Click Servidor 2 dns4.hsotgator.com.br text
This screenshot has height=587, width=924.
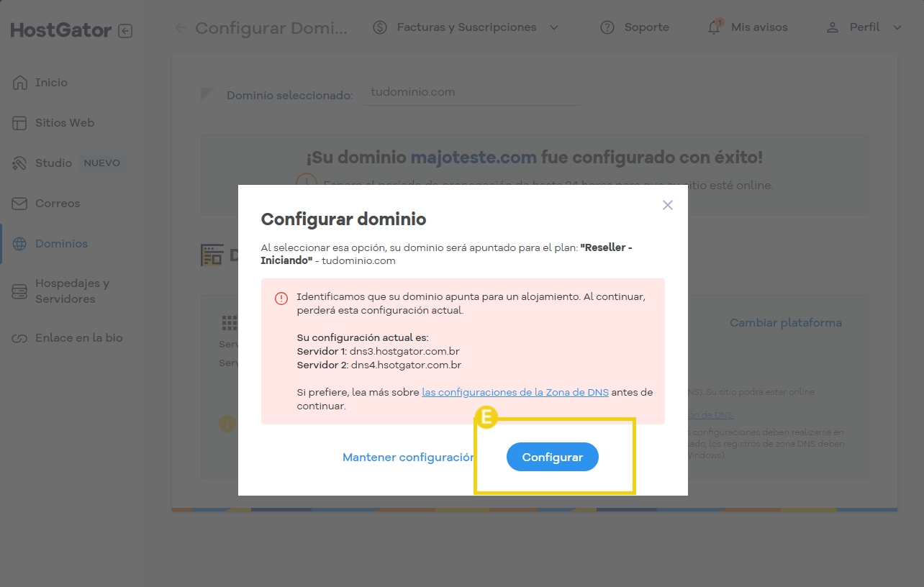click(379, 365)
